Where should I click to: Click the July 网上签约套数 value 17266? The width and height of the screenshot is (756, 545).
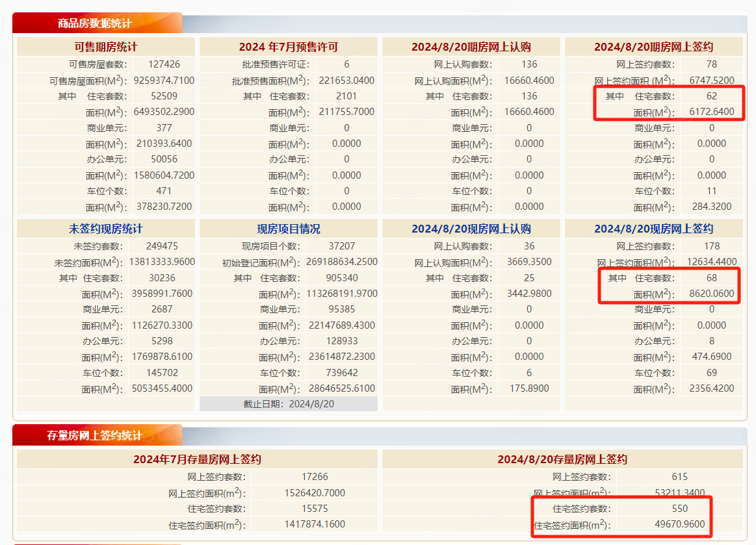[x=315, y=477]
